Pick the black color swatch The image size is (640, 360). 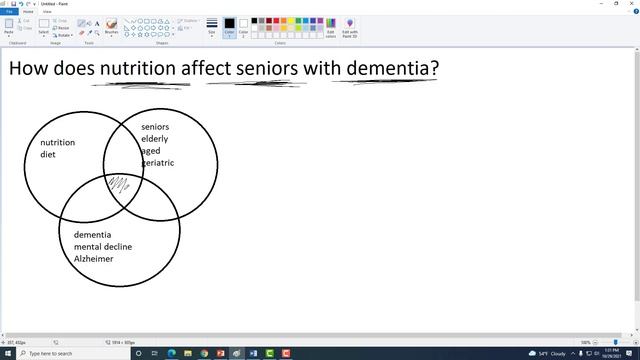254,21
